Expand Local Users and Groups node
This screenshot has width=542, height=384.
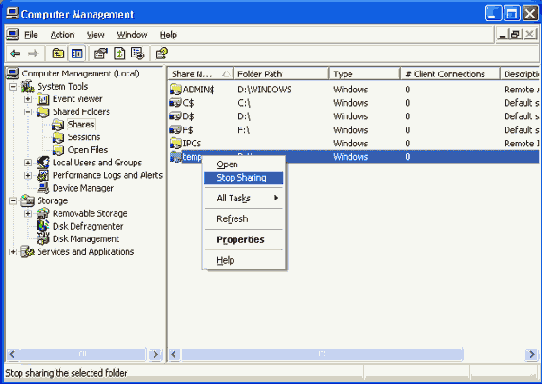point(28,162)
